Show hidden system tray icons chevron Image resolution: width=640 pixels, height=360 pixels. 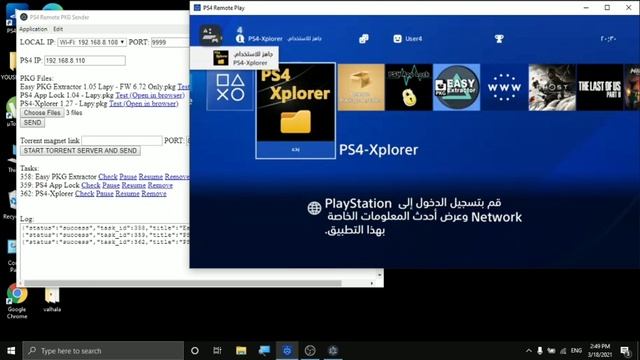(529, 351)
